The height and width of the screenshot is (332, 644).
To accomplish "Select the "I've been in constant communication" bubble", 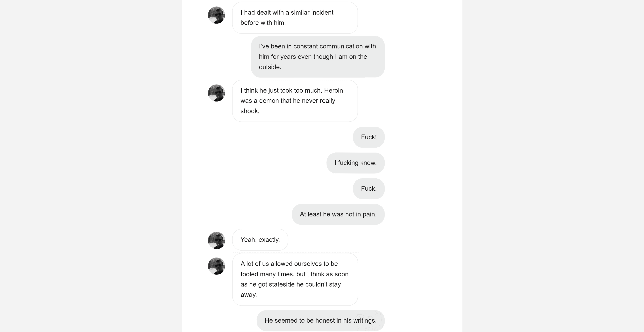I will pos(318,57).
